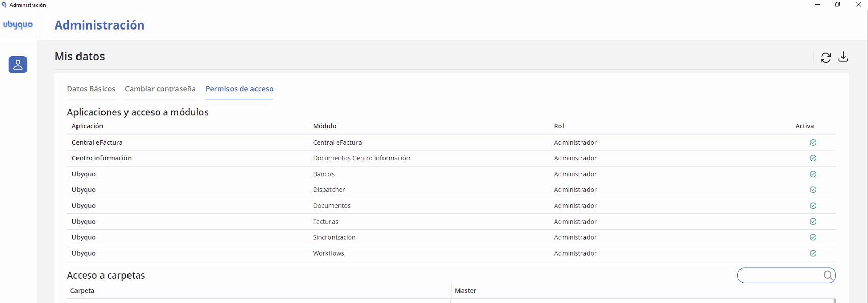Click the Ubyquo application cell in Facturas row
Viewport: 868px width, 303px height.
(x=84, y=222)
